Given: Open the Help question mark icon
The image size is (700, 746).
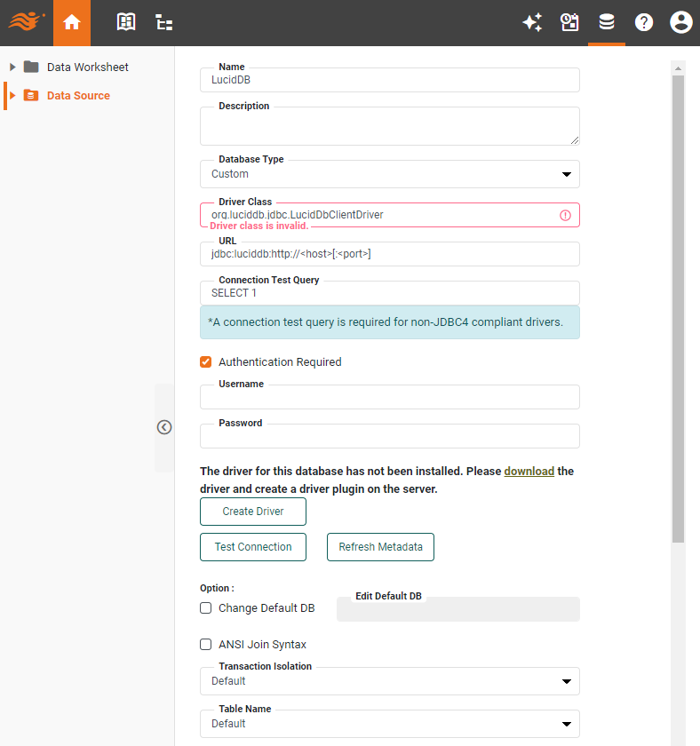Looking at the screenshot, I should [x=643, y=22].
